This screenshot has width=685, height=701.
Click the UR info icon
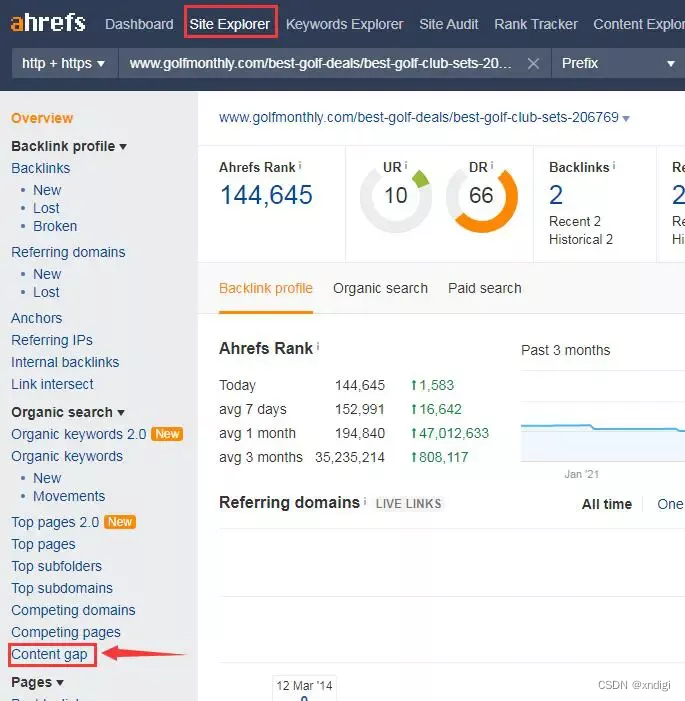tap(407, 166)
